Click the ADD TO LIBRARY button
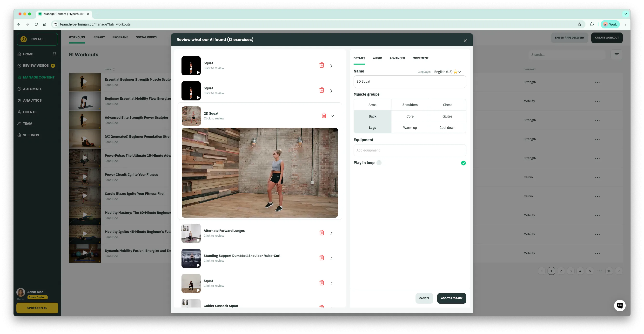 click(451, 298)
